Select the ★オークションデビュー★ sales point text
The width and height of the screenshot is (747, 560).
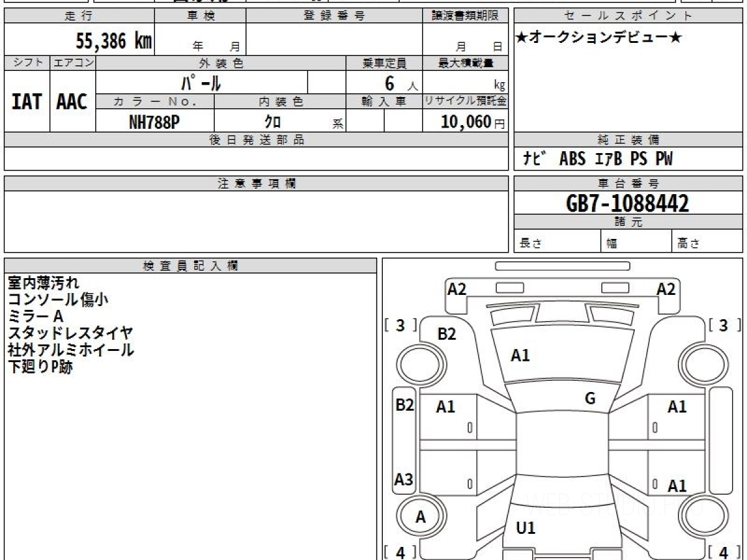(599, 38)
